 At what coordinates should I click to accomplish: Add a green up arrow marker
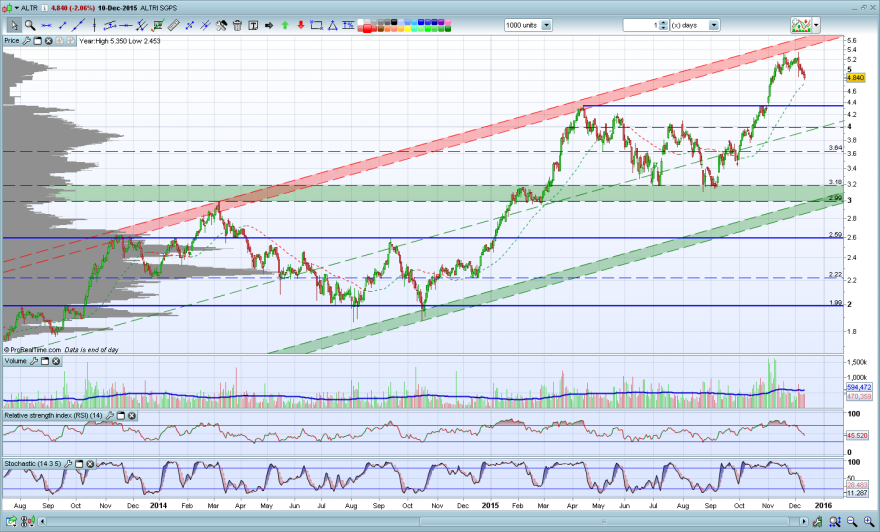point(285,25)
